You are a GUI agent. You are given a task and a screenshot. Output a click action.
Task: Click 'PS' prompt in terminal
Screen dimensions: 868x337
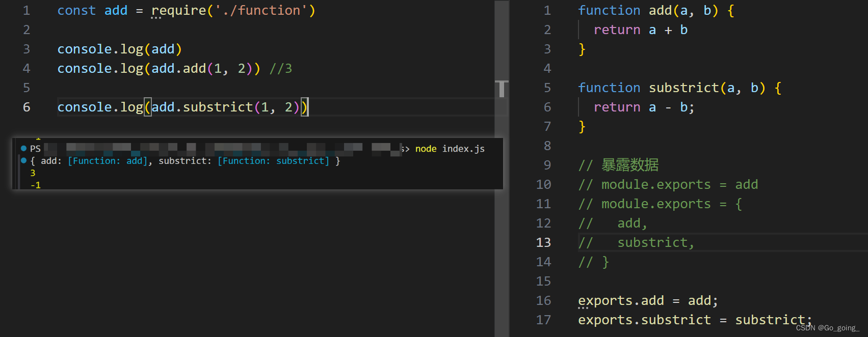35,149
